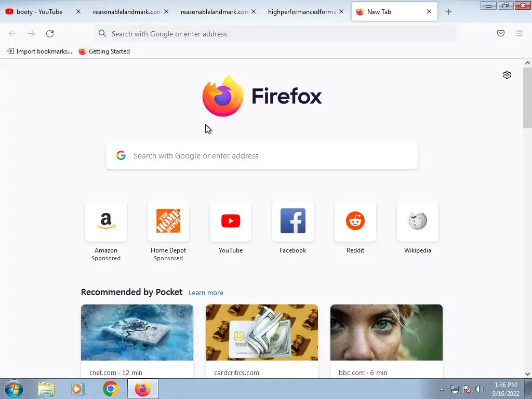This screenshot has width=532, height=399.
Task: Open Windows Explorer from taskbar
Action: (46, 389)
